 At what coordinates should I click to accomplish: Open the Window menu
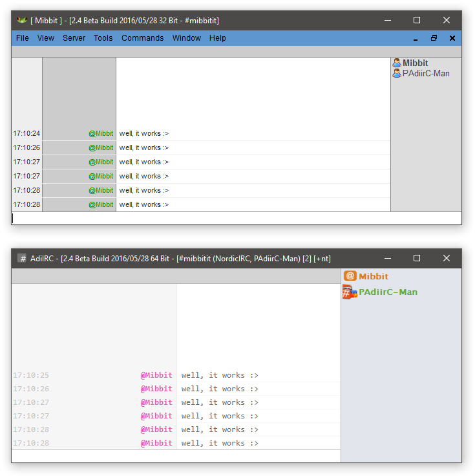click(187, 38)
